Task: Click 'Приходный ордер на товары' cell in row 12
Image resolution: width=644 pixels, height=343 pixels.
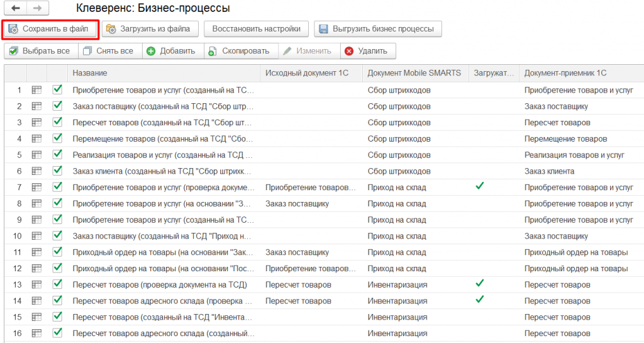Action: pyautogui.click(x=576, y=269)
